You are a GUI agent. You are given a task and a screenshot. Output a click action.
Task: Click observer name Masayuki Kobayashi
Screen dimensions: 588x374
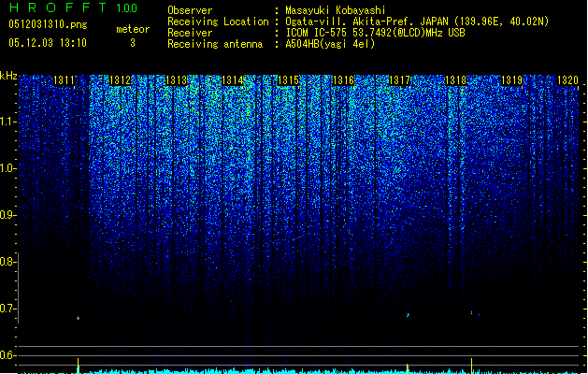point(336,10)
